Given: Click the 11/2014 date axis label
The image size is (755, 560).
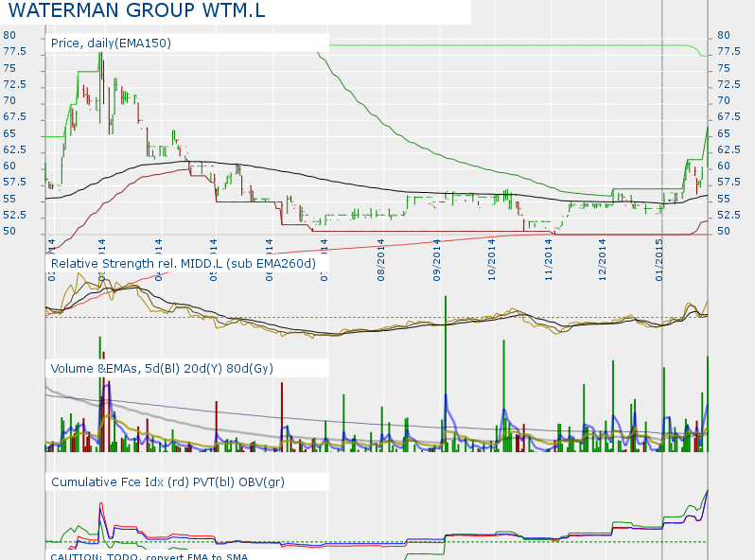Looking at the screenshot, I should (548, 260).
